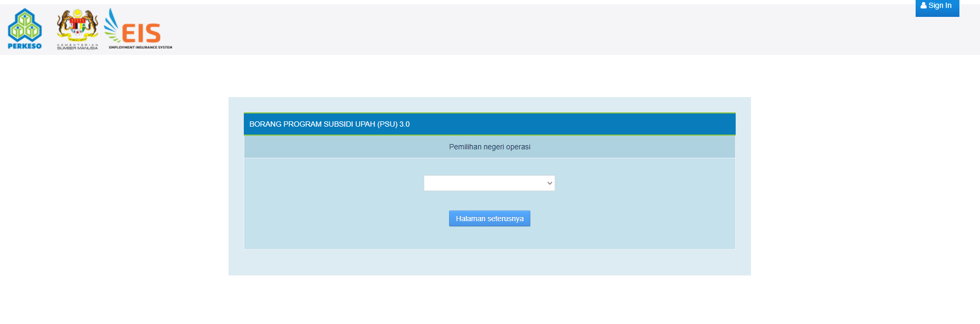Click the PERKESO text under the logo
Viewport: 980px width, 324px height.
point(25,46)
